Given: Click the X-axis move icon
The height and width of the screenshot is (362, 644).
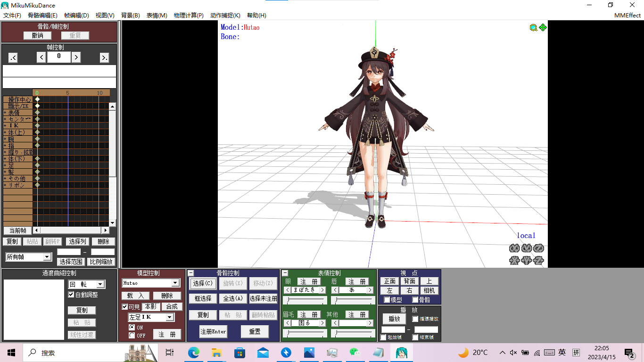Looking at the screenshot, I should [x=514, y=260].
